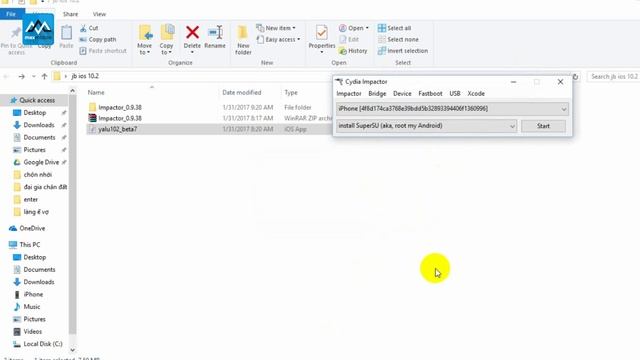Open the Xcode menu
Image resolution: width=640 pixels, height=360 pixels.
[476, 93]
